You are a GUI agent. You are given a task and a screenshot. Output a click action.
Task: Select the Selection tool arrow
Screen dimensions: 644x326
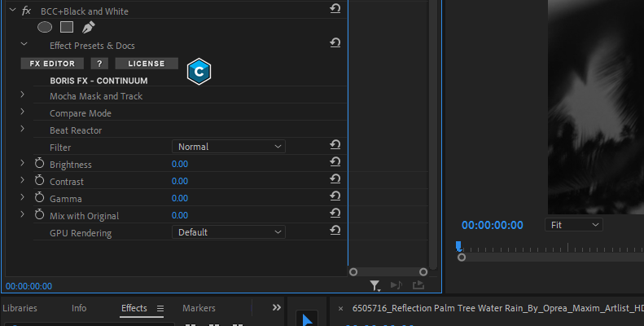(x=307, y=320)
